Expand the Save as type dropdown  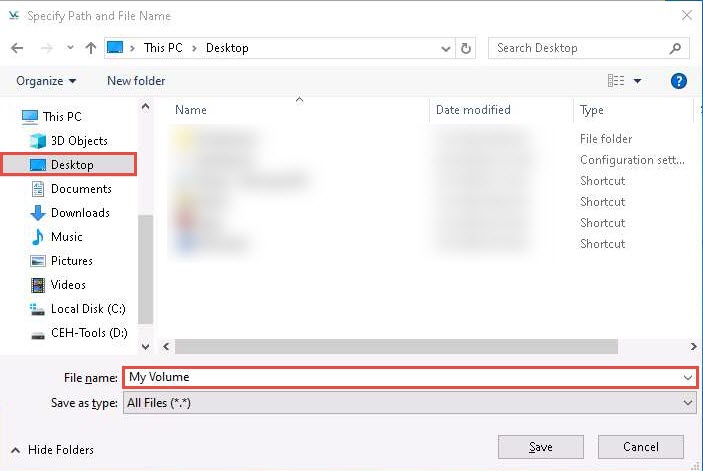[x=687, y=402]
